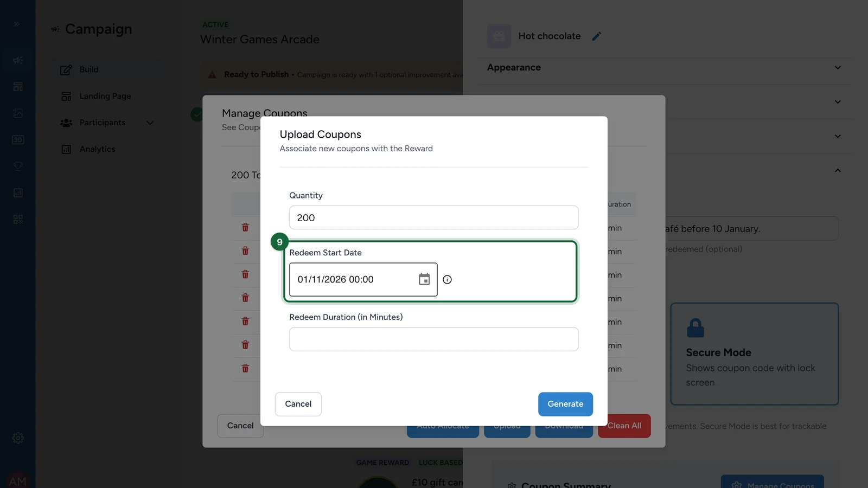Click the Quantity input field
This screenshot has width=868, height=488.
pyautogui.click(x=434, y=217)
